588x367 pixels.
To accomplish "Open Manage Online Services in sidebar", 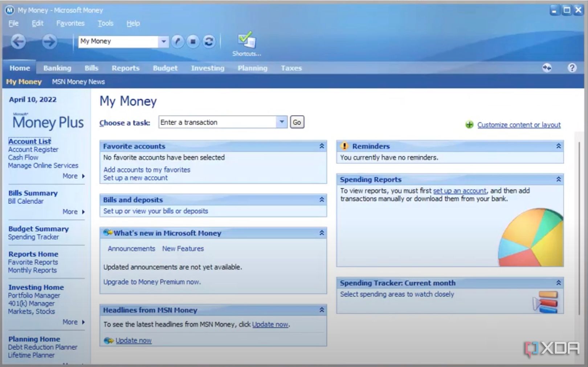I will pyautogui.click(x=43, y=165).
